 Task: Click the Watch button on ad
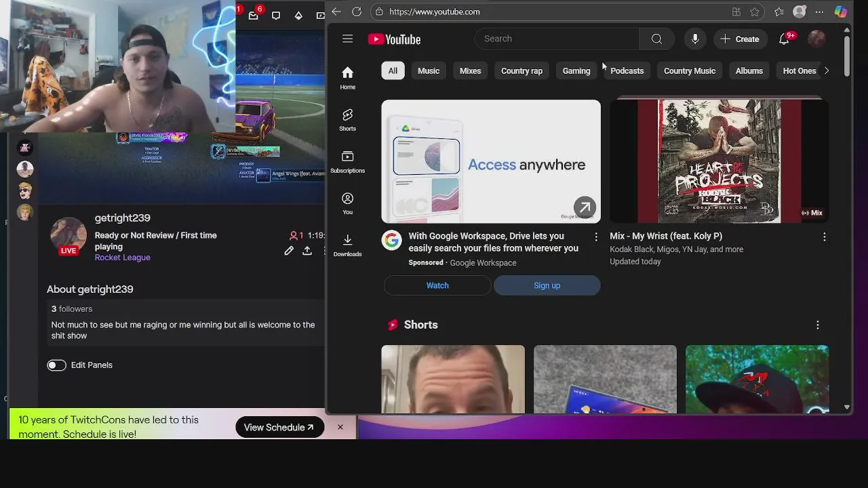(x=437, y=285)
